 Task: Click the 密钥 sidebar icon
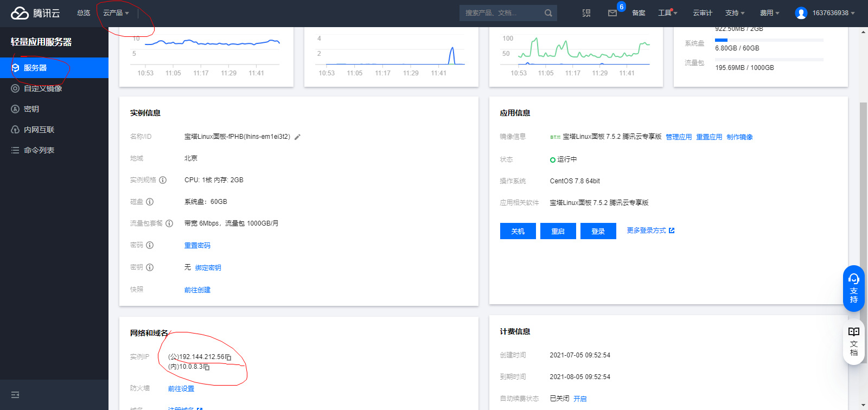pos(15,109)
